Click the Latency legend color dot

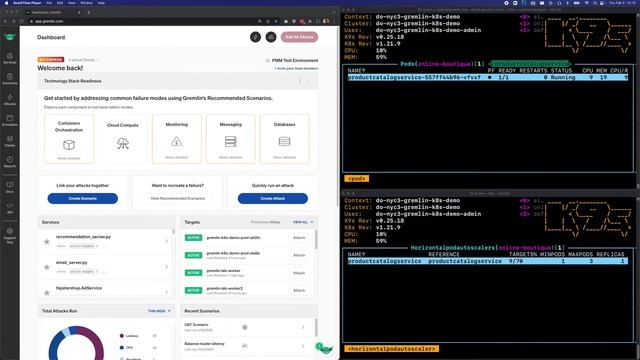[122, 336]
